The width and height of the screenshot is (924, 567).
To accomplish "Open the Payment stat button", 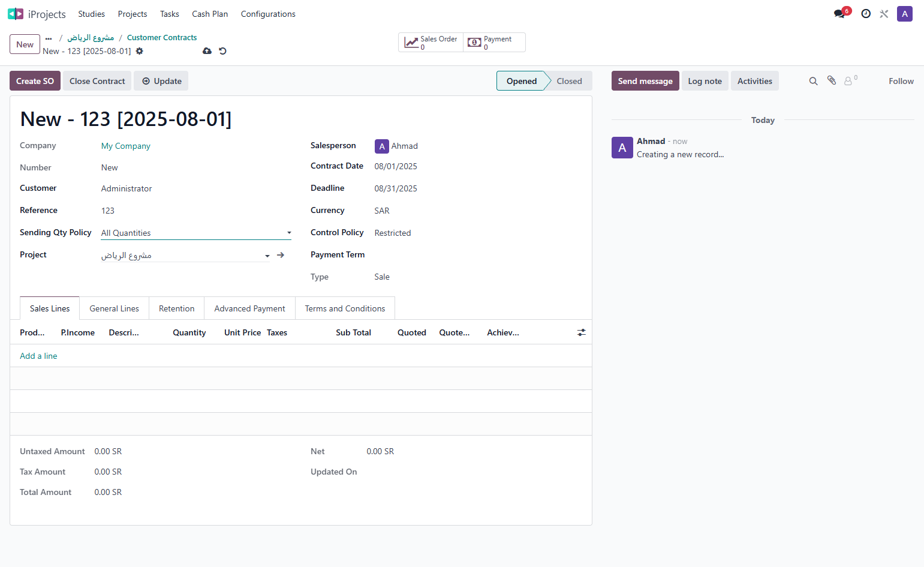I will coord(494,43).
